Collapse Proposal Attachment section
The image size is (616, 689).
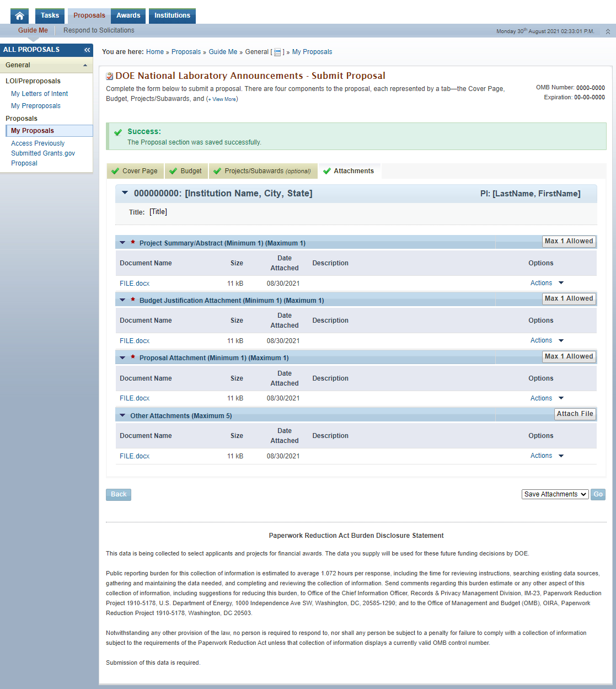coord(122,357)
